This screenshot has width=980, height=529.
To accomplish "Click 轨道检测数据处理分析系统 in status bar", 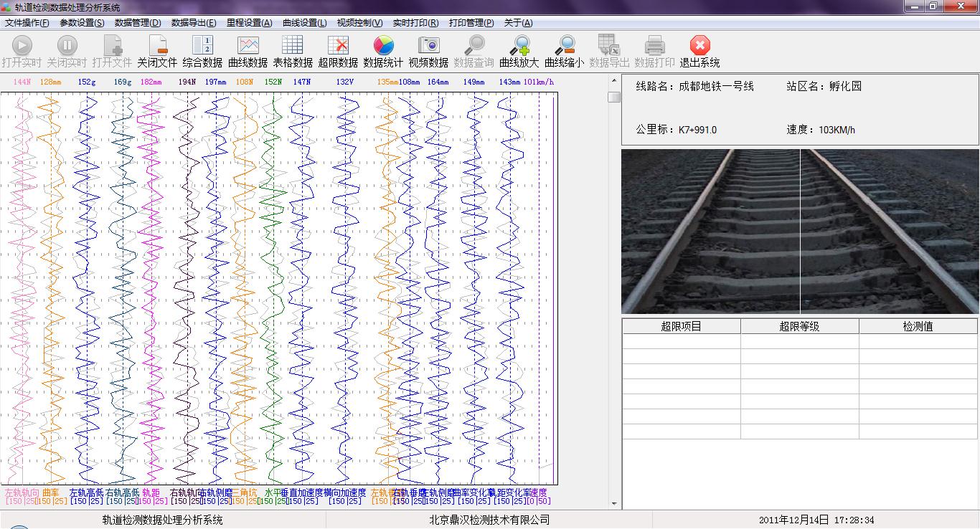I will click(162, 520).
